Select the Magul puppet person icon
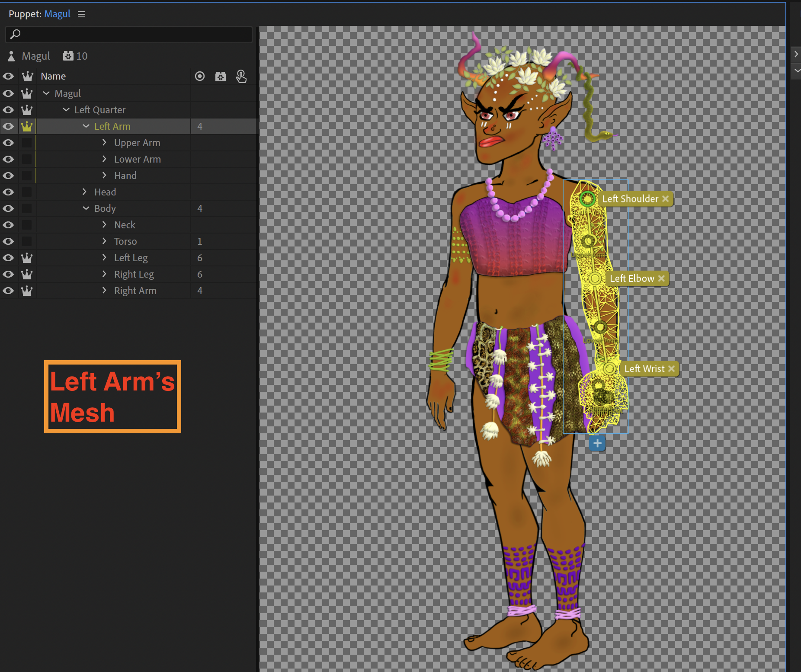 [10, 56]
